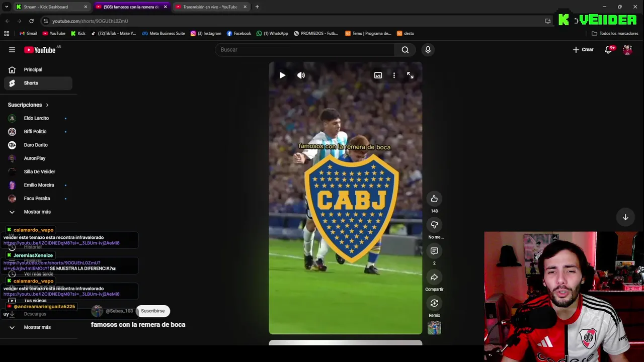Open the WhatsApp bookmark
This screenshot has width=644, height=362.
[x=272, y=34]
